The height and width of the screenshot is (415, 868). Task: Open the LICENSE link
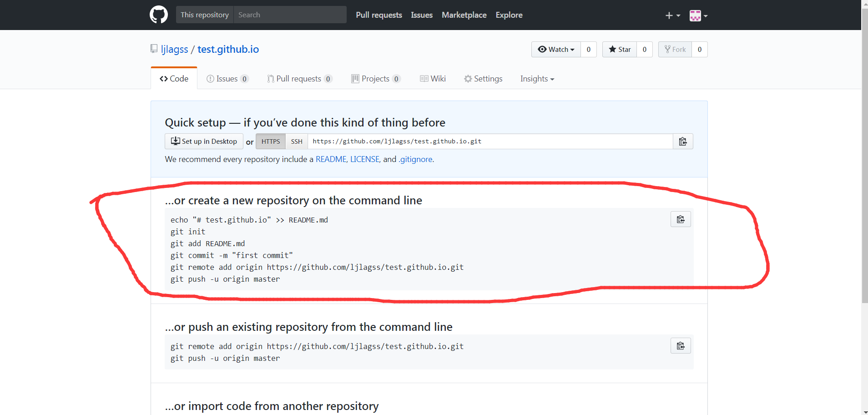coord(364,159)
